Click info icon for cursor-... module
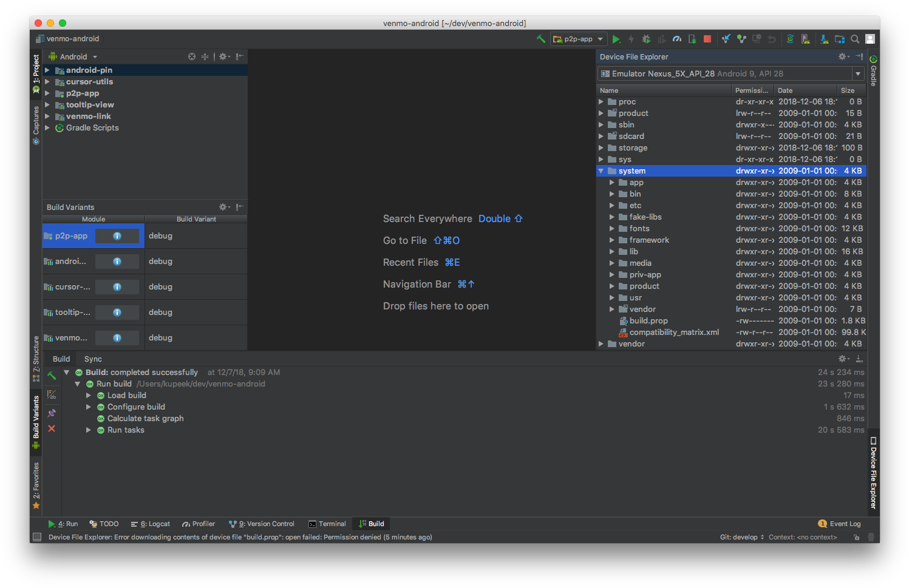The width and height of the screenshot is (909, 588). pyautogui.click(x=117, y=287)
